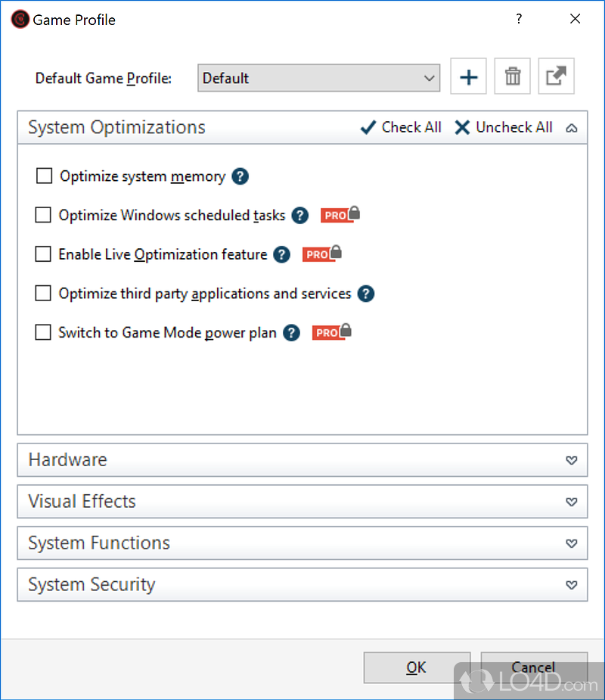Open help for third party applications option
This screenshot has height=700, width=605.
366,294
